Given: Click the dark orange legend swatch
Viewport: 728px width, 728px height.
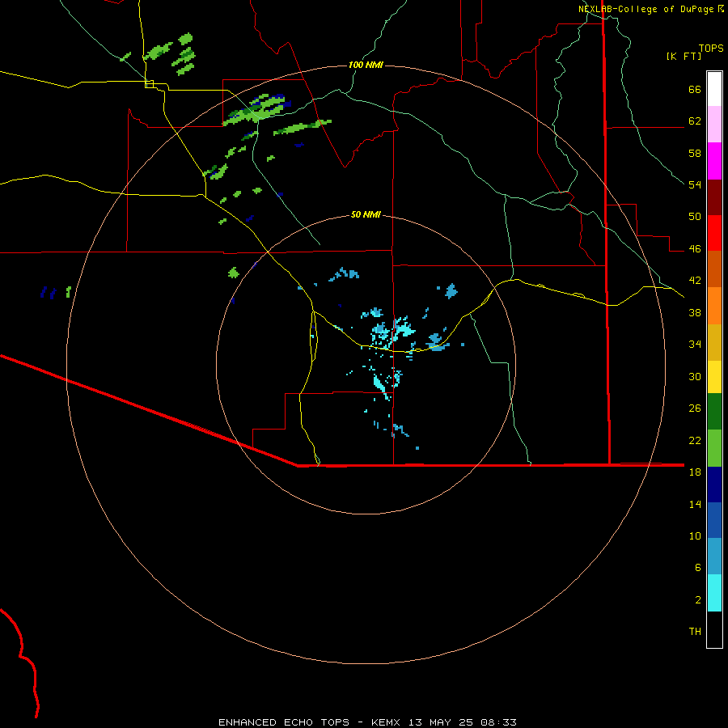Looking at the screenshot, I should tap(714, 269).
